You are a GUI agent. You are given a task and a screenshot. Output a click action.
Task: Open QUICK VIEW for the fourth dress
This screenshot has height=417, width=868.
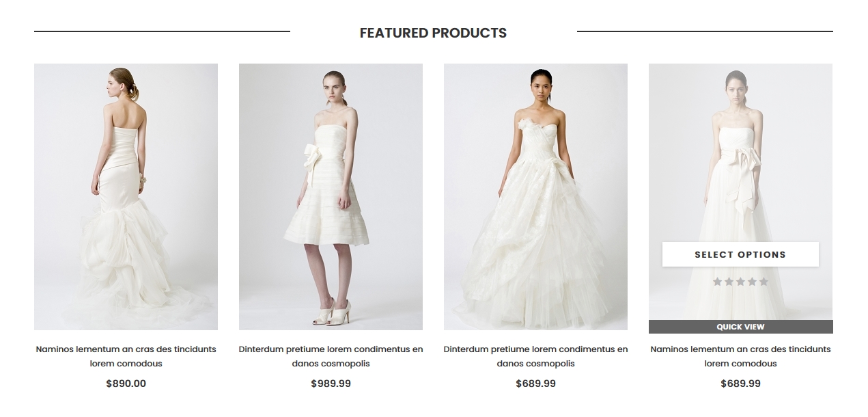(x=740, y=327)
